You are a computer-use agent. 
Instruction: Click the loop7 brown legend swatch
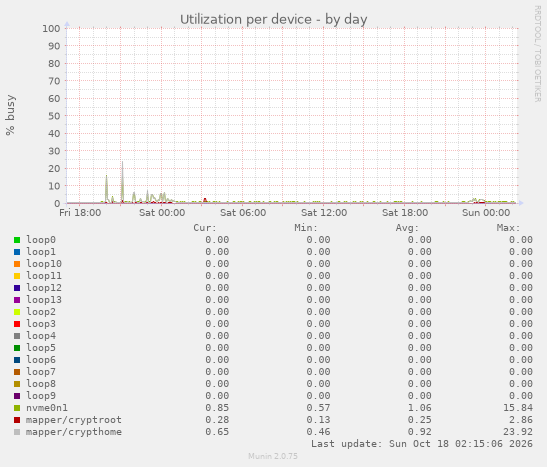[17, 372]
